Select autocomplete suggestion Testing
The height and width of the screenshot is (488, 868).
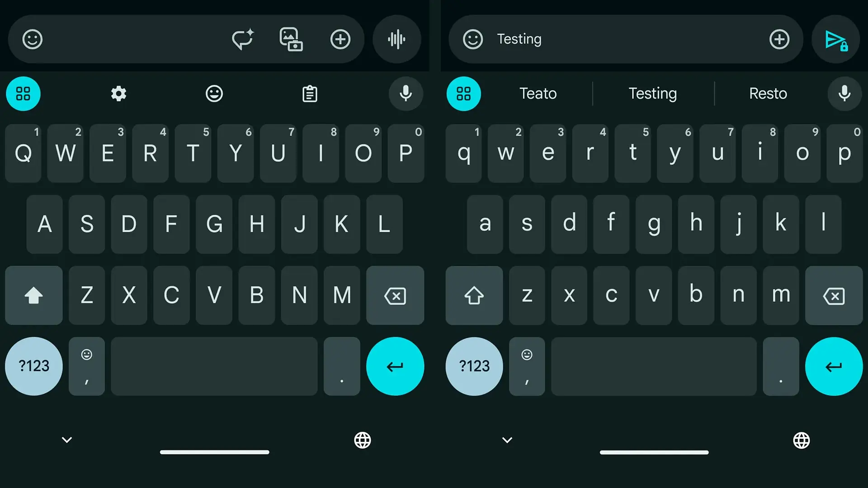click(652, 94)
